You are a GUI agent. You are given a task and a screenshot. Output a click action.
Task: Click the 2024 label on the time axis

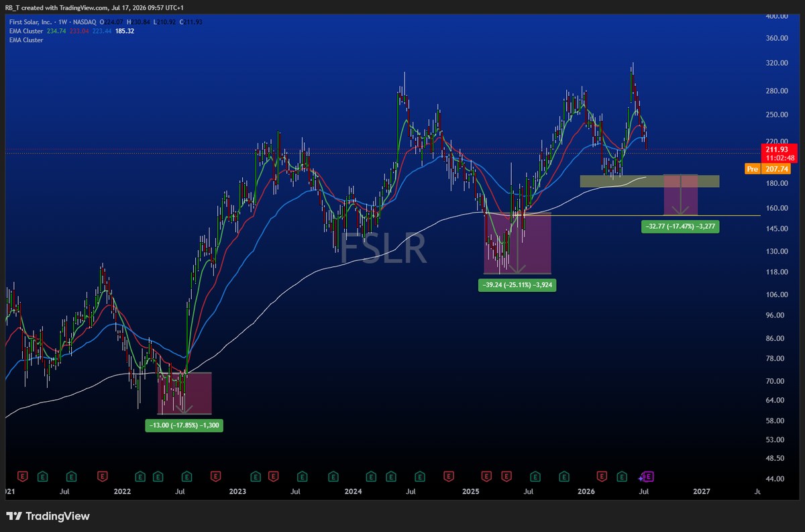click(x=352, y=492)
